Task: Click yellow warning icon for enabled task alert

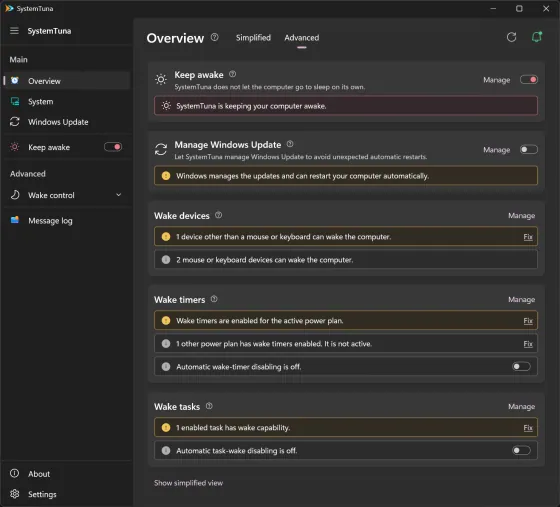Action: click(166, 427)
